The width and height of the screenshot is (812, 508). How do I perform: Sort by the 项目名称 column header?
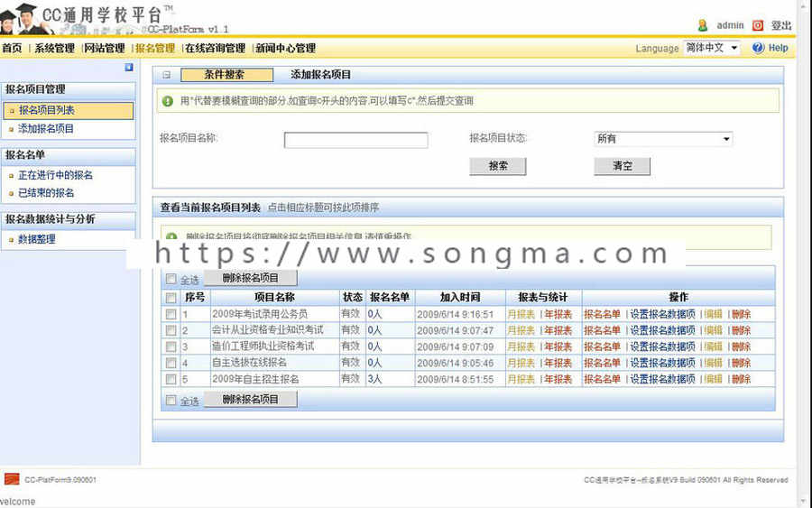(x=274, y=297)
